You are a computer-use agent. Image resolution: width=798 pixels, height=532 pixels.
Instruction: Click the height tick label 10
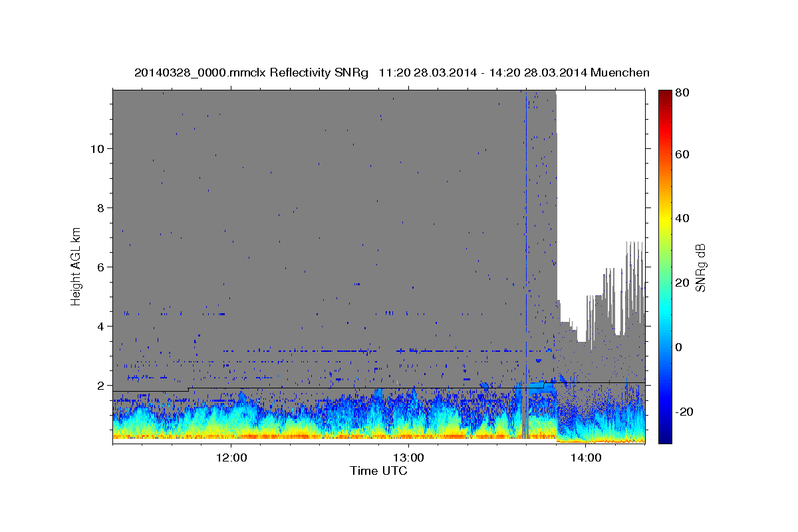[98, 148]
